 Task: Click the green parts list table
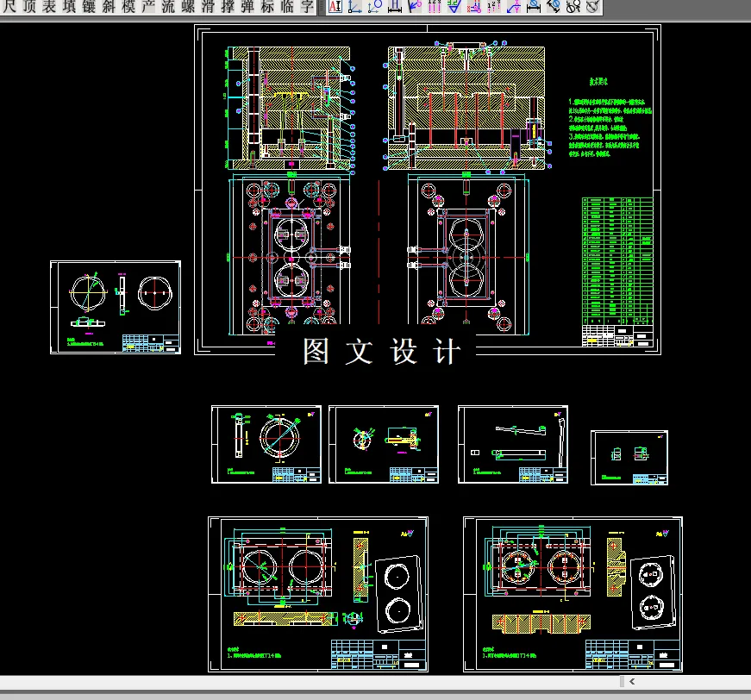[x=617, y=261]
